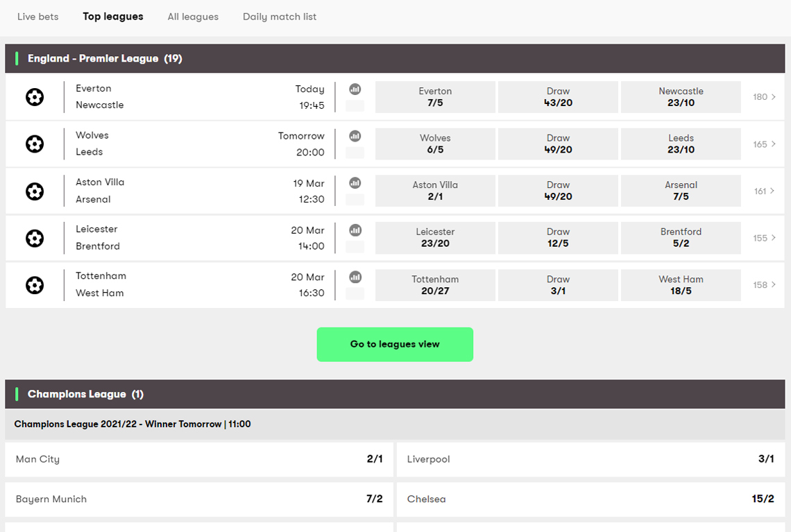Select Draw 12/5 for Leicester vs Brentford
The height and width of the screenshot is (532, 791).
point(558,237)
